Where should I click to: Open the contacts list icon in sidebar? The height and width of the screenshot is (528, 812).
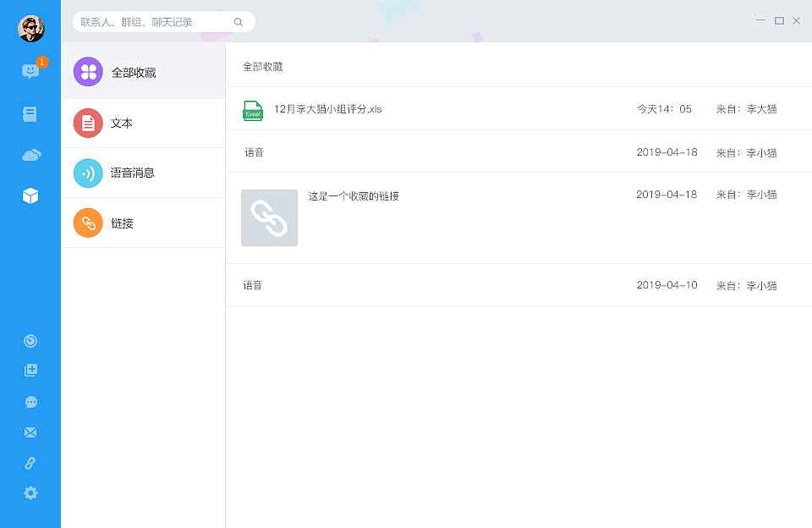pos(30,113)
